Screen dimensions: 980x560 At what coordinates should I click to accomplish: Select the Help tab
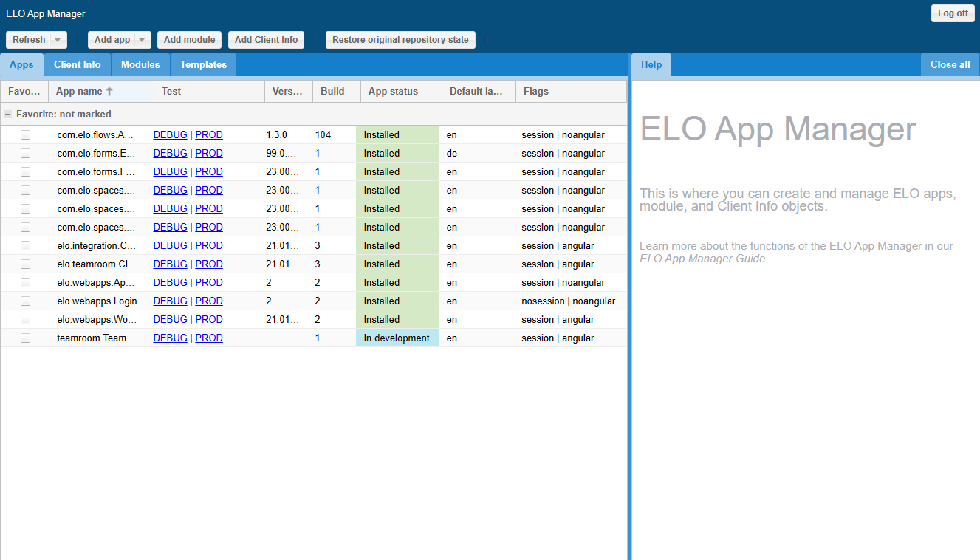(x=651, y=65)
